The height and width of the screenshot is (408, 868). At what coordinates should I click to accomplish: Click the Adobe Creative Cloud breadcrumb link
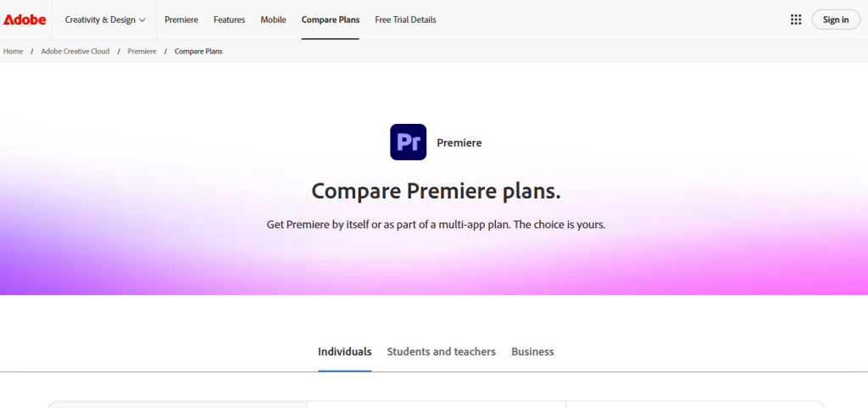[x=76, y=52]
